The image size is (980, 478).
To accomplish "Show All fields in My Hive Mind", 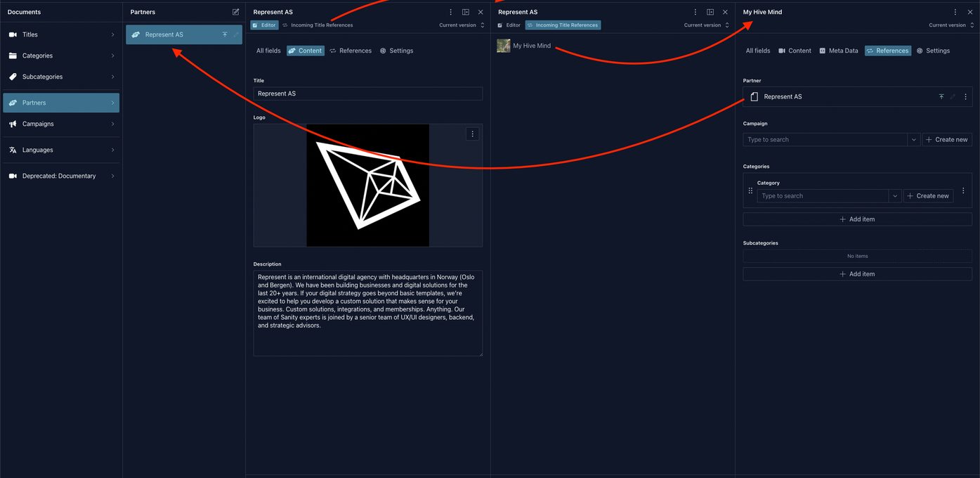I will pos(758,51).
